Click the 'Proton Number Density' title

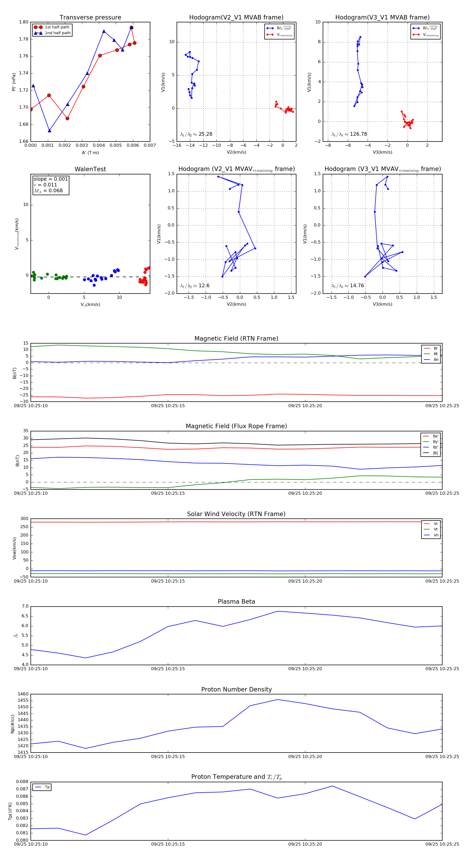point(236,689)
